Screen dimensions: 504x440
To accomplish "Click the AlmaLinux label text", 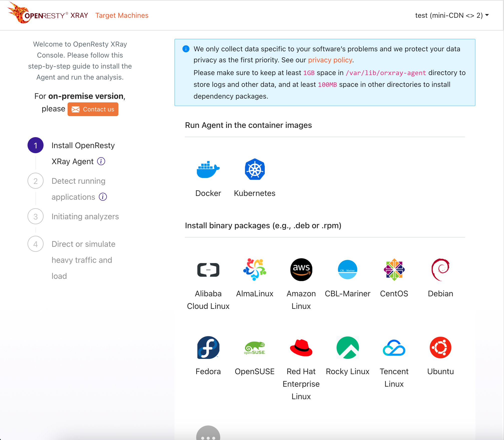I will 255,294.
